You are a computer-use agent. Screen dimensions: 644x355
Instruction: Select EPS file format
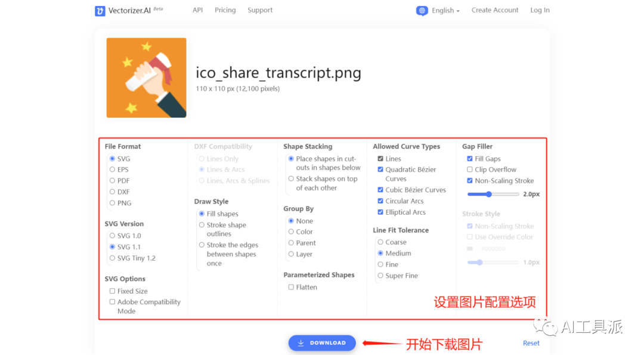click(112, 169)
